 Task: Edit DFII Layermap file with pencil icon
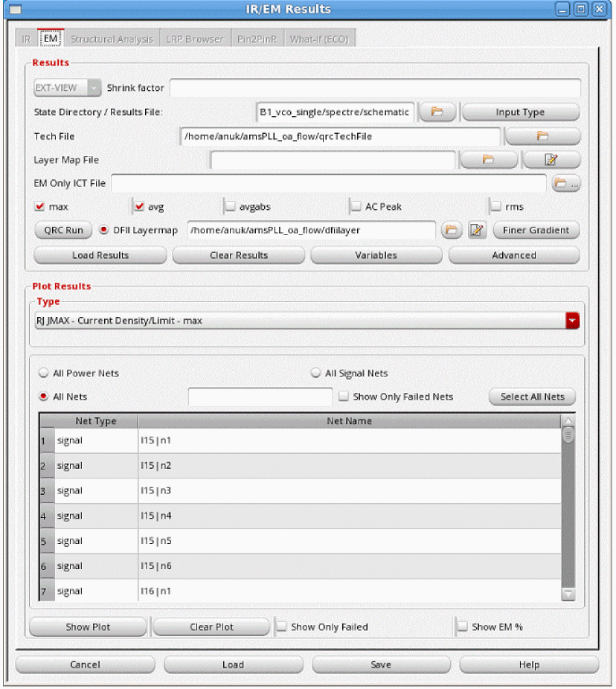(x=477, y=231)
